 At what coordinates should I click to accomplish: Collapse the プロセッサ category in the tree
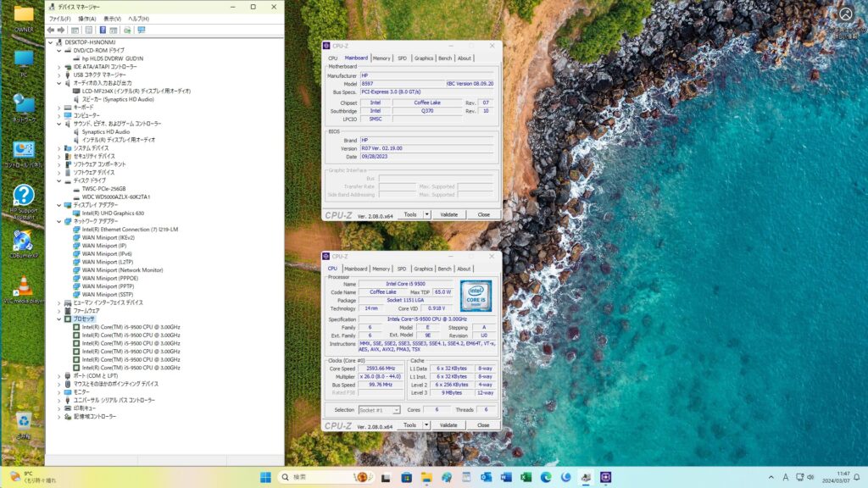tap(58, 319)
